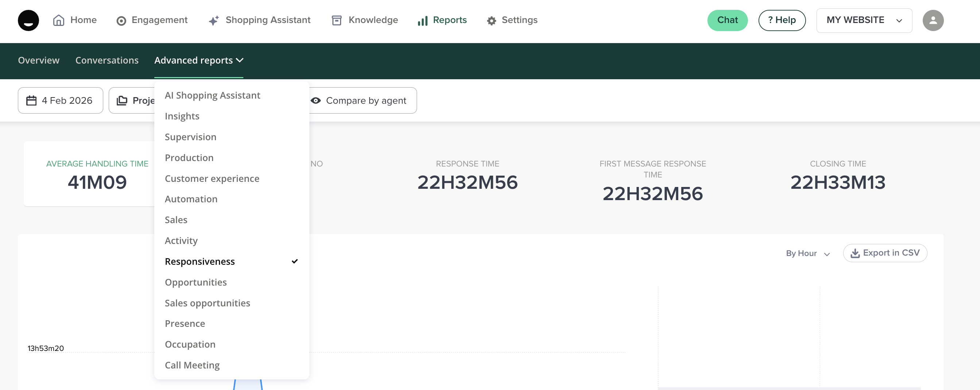Click the green Chat button

[727, 20]
